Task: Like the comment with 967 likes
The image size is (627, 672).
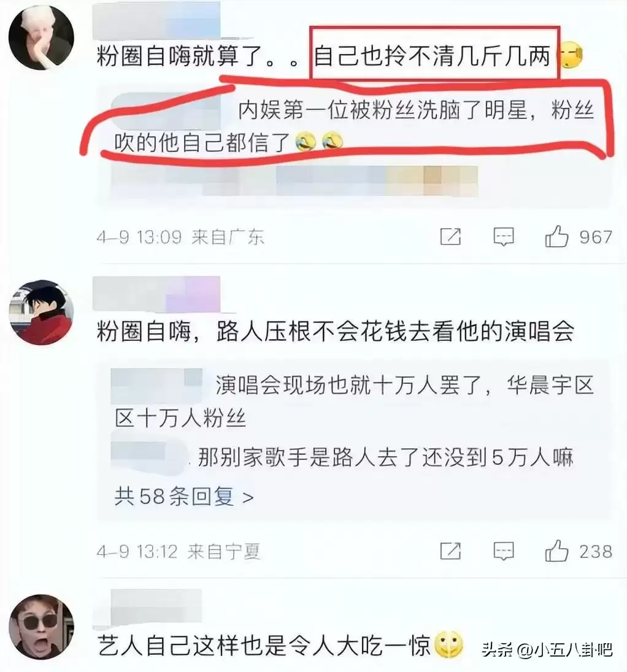Action: pos(556,237)
